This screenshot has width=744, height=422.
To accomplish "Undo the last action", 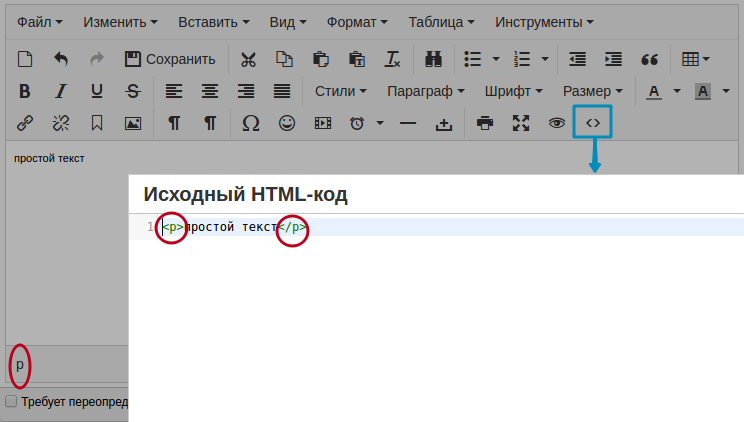I will [x=61, y=59].
